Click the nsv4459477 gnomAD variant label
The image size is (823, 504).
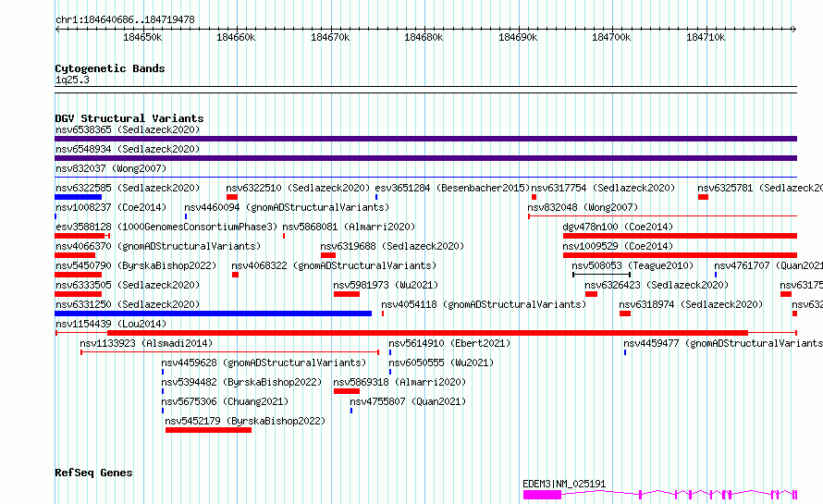tap(723, 343)
